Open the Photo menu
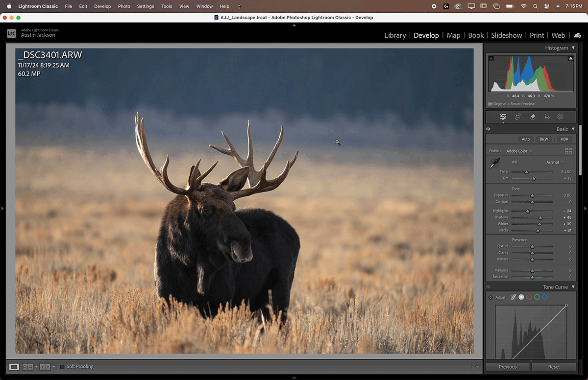 pyautogui.click(x=124, y=6)
